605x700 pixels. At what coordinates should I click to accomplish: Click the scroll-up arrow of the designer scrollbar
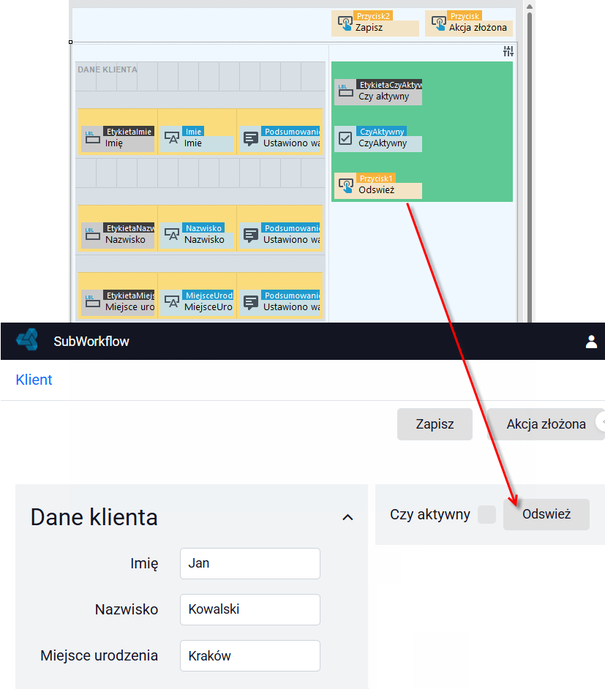coord(530,7)
